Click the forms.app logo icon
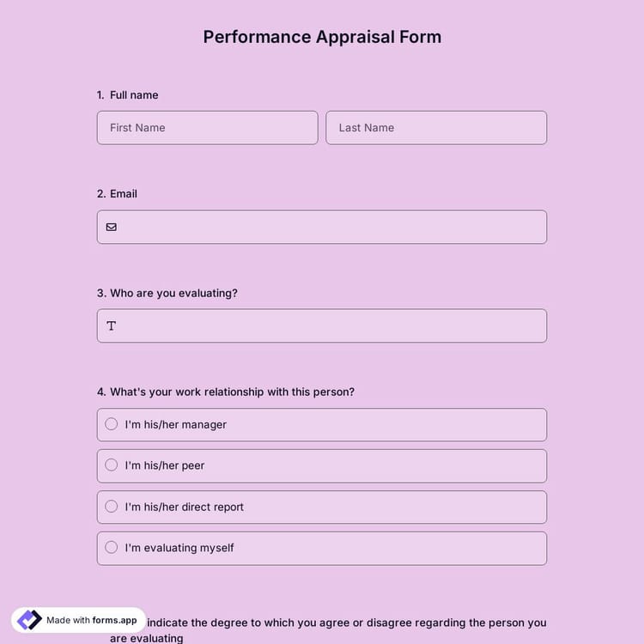 pyautogui.click(x=30, y=620)
